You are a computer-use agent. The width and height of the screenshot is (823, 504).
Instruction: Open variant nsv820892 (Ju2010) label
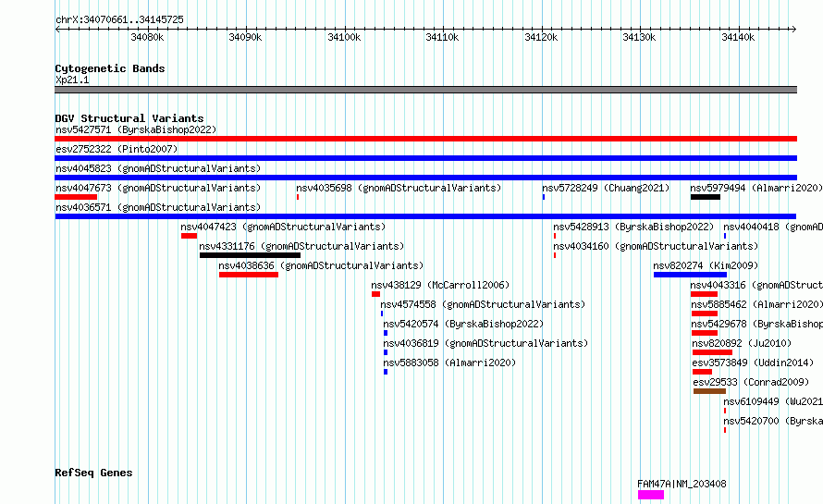point(742,343)
